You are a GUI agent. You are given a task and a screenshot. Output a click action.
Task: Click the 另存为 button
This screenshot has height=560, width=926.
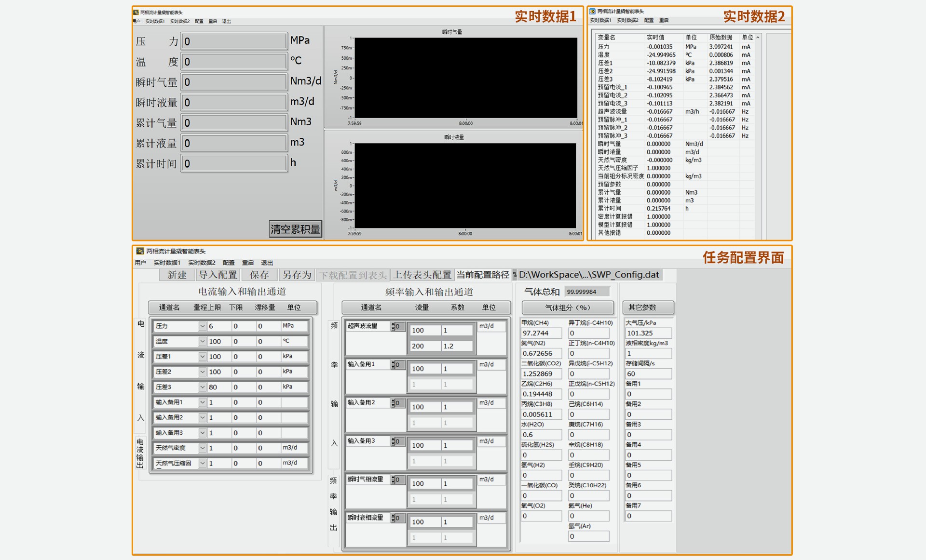click(x=297, y=275)
